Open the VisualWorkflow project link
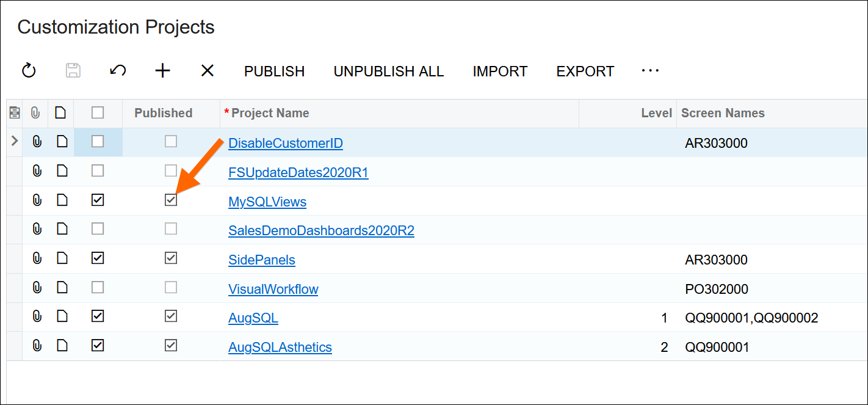The height and width of the screenshot is (405, 868). pos(273,290)
